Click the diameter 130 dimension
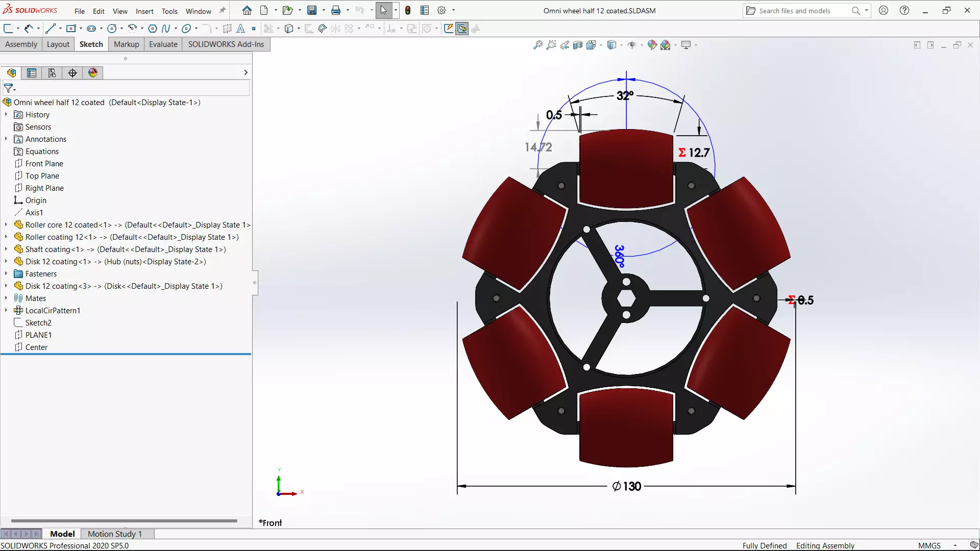This screenshot has height=551, width=980. coord(627,486)
